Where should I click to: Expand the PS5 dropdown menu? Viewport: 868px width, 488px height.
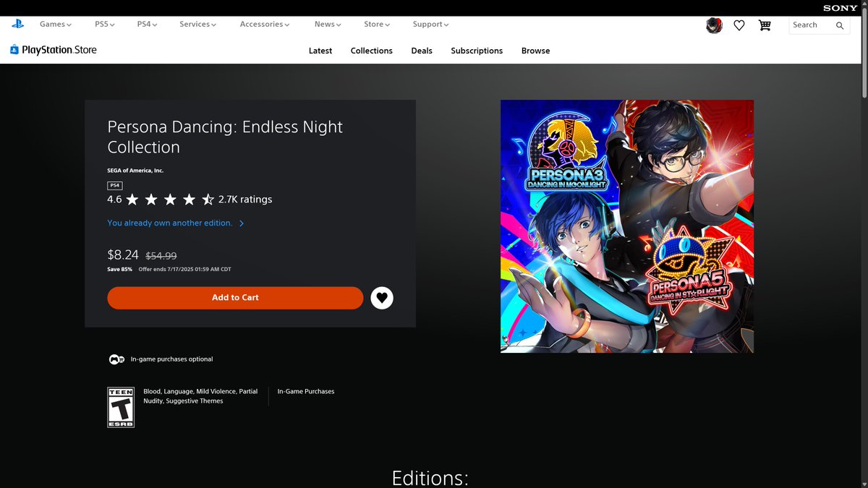(x=104, y=24)
